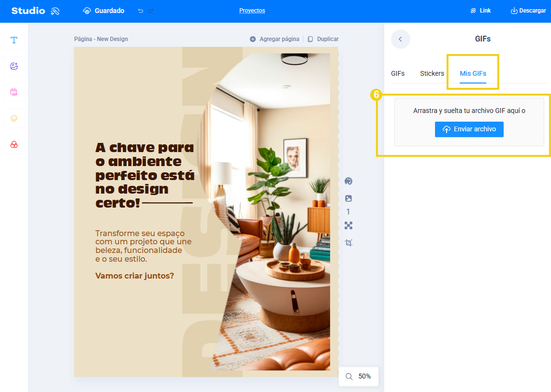This screenshot has width=551, height=392.
Task: Click the Descargar download button
Action: (x=528, y=11)
